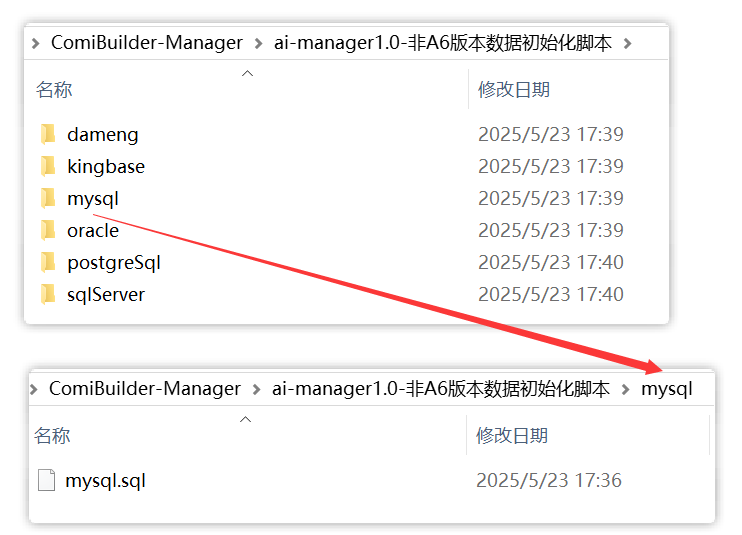Screen dimensions: 742x535
Task: Select the mysql.sql file name
Action: point(105,480)
